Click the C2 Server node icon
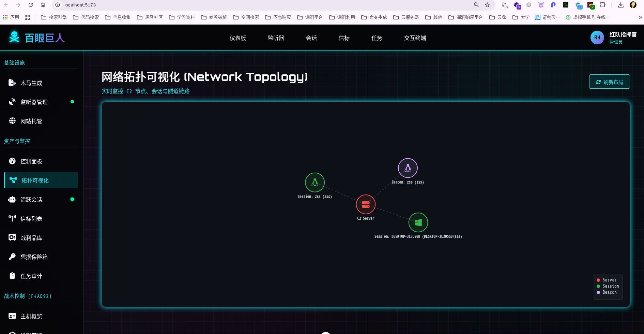 366,204
